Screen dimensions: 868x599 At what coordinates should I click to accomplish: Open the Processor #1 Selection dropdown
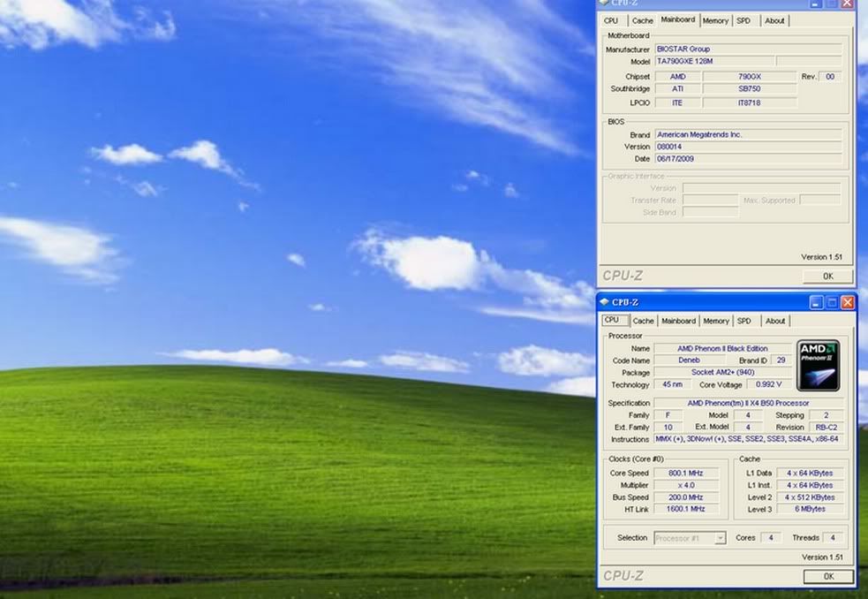click(690, 537)
